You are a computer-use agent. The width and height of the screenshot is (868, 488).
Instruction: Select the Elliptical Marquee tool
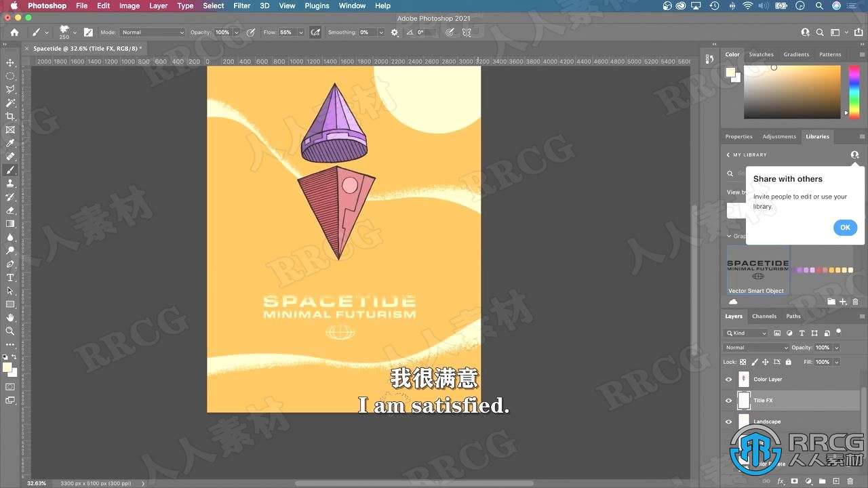10,76
